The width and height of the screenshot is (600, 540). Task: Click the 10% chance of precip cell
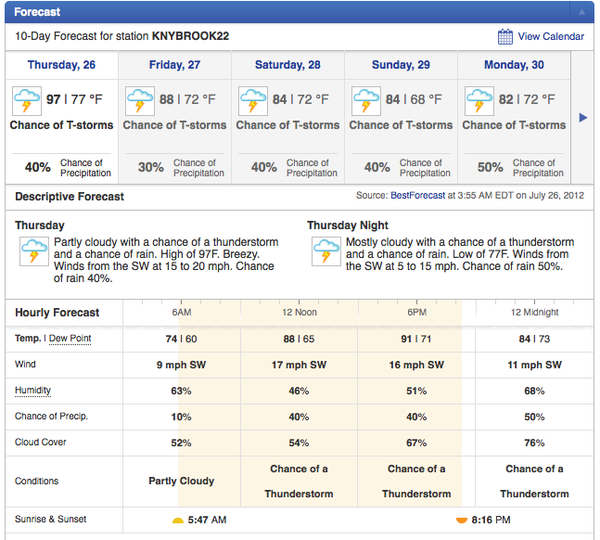pyautogui.click(x=181, y=417)
